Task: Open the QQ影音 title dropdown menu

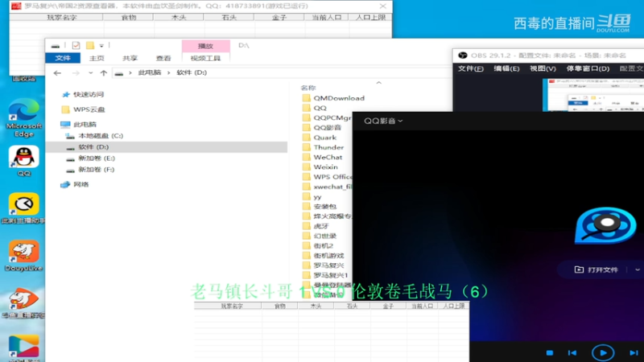Action: [383, 121]
